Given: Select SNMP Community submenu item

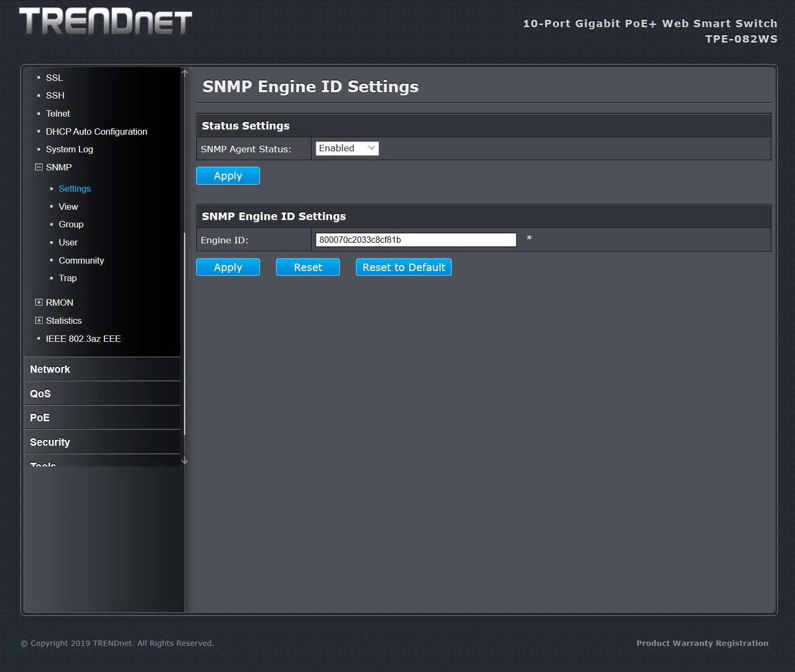Looking at the screenshot, I should tap(81, 260).
